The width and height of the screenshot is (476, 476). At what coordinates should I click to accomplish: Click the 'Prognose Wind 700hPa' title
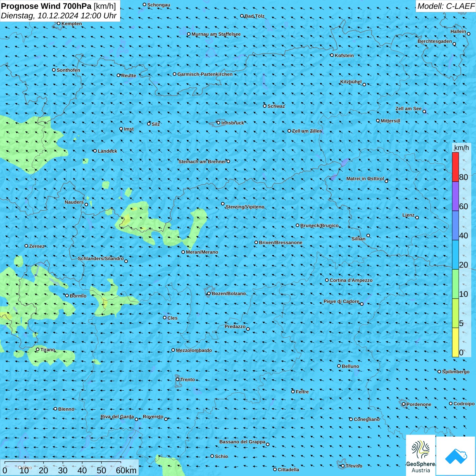click(46, 6)
